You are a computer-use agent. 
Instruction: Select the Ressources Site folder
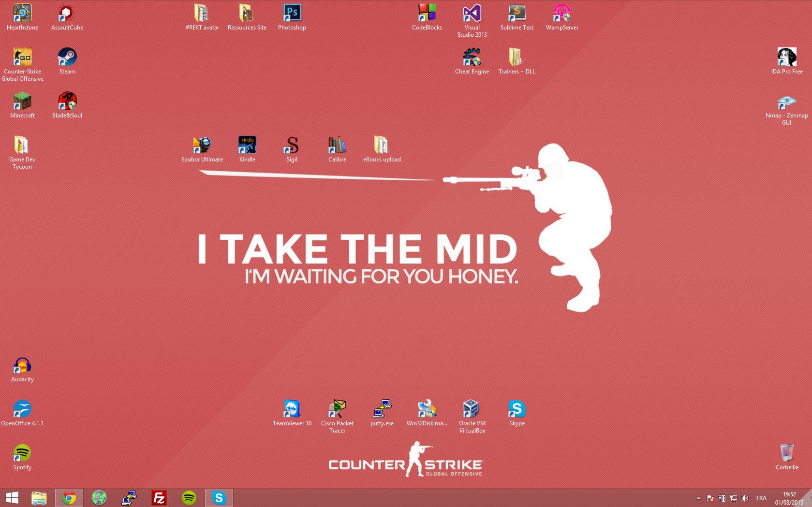[247, 17]
